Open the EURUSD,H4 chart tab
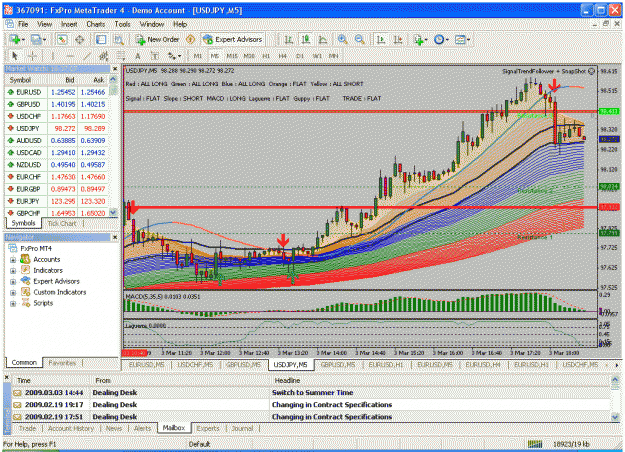625x452 pixels. 483,364
